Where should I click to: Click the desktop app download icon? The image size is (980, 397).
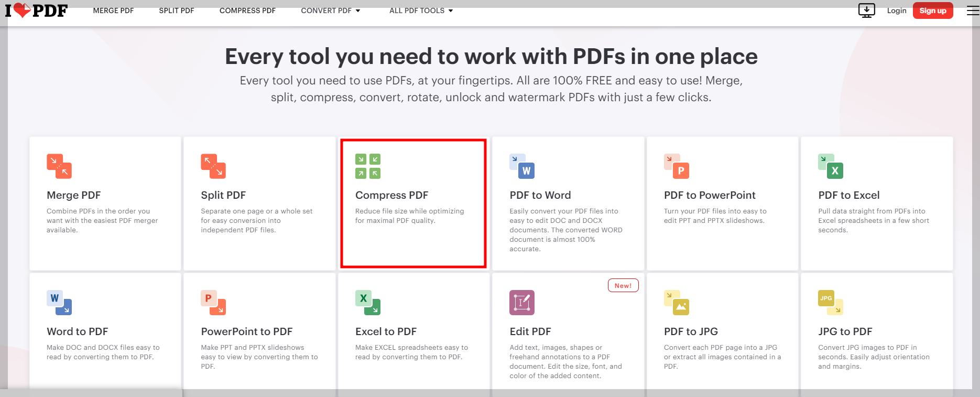(x=867, y=10)
